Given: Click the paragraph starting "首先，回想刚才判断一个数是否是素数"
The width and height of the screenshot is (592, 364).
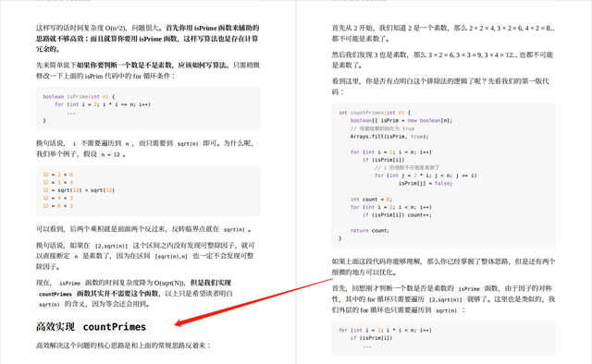Looking at the screenshot, I should pos(443,299).
